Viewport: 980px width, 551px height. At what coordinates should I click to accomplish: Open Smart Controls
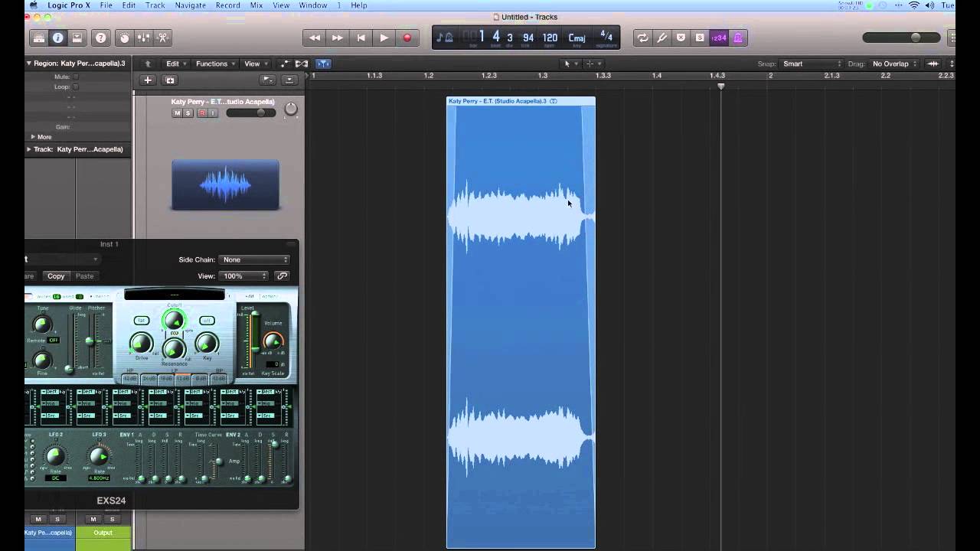(x=124, y=37)
